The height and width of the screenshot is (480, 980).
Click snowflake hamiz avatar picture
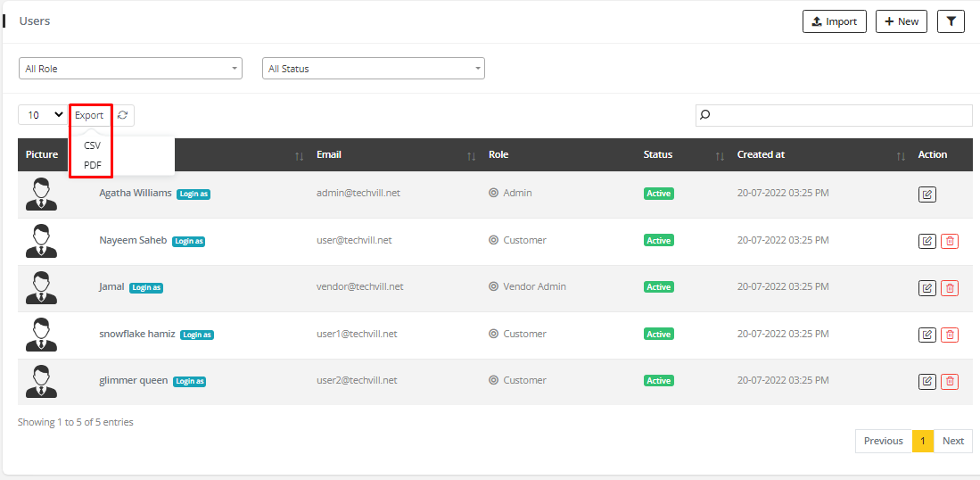pos(41,335)
